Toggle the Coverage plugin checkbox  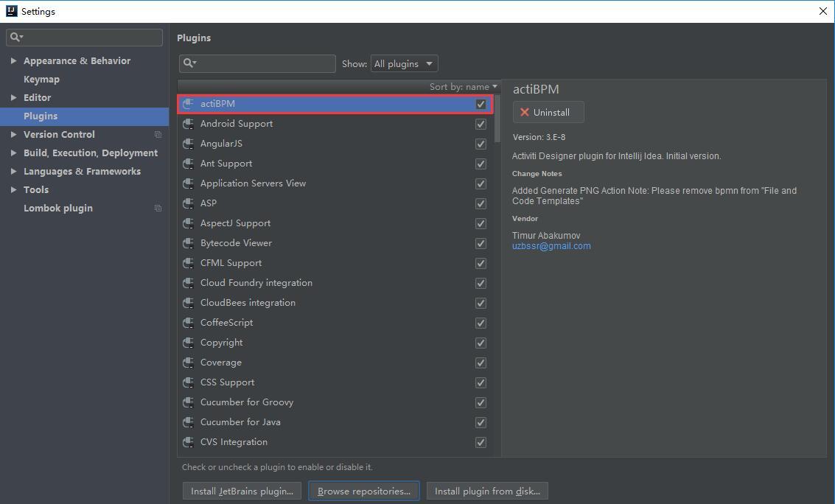click(481, 363)
